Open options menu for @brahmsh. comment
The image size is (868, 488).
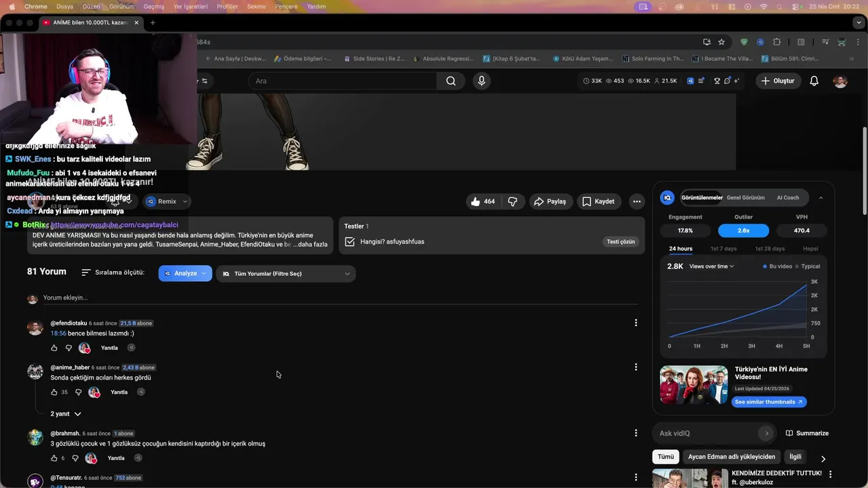tap(635, 433)
